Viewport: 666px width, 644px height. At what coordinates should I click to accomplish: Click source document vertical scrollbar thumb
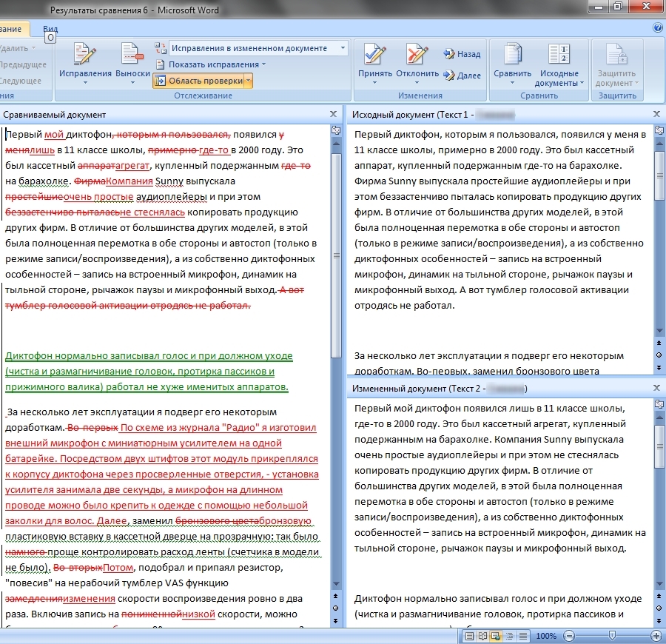click(659, 176)
